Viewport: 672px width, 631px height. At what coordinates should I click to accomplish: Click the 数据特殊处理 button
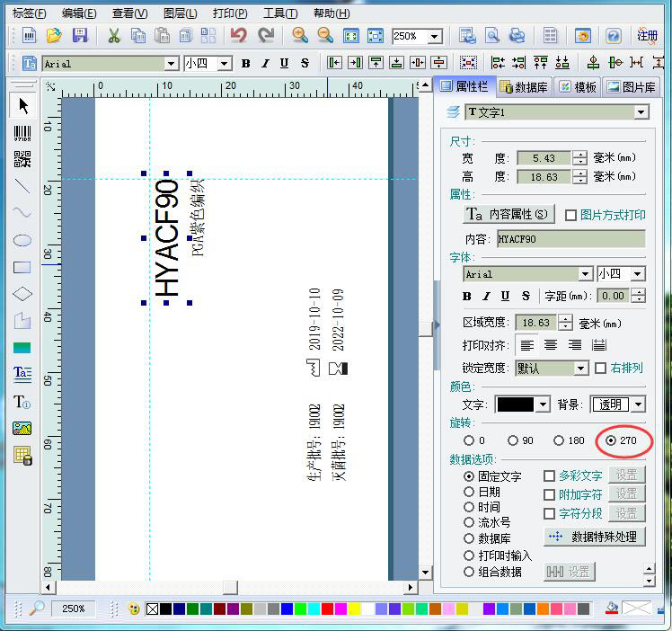pyautogui.click(x=594, y=537)
